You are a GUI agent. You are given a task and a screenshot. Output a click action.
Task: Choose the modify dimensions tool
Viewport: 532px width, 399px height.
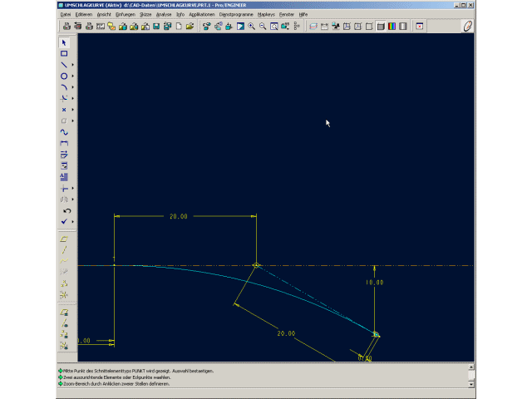[64, 155]
